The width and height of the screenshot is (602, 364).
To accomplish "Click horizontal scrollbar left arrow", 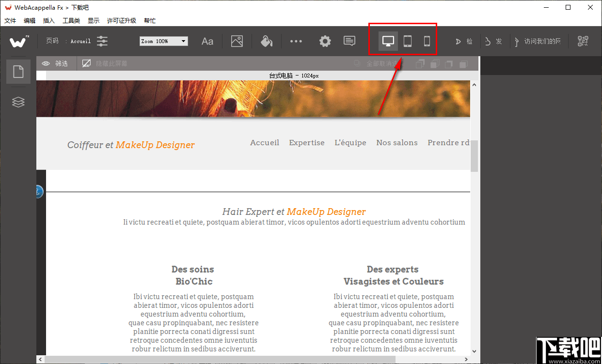I will (41, 359).
